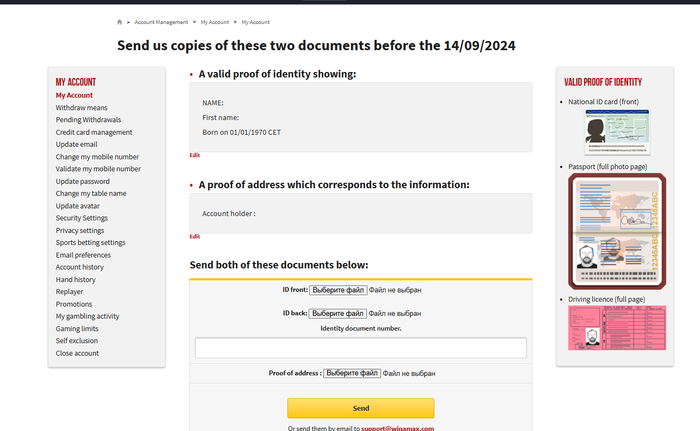Edit the proof of address details
The width and height of the screenshot is (700, 431).
(x=195, y=236)
